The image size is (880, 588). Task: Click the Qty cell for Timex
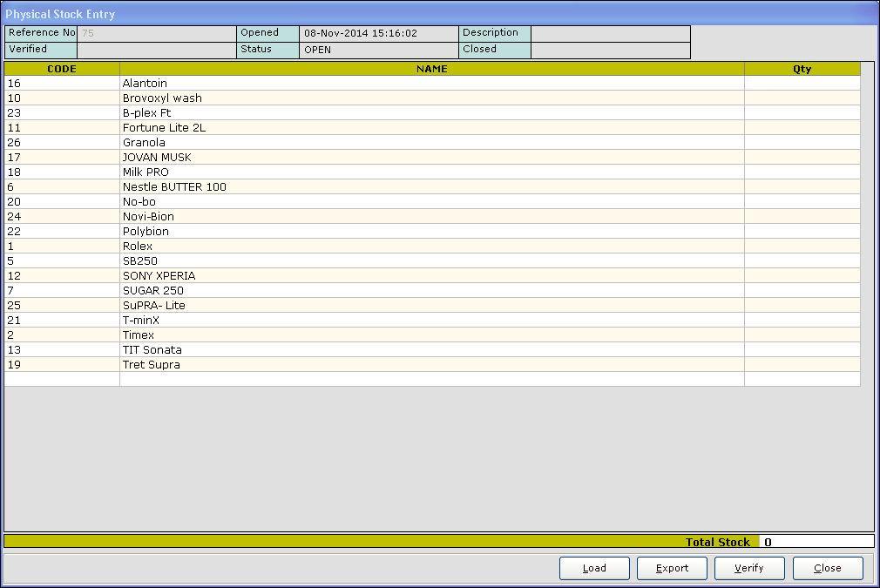click(802, 335)
